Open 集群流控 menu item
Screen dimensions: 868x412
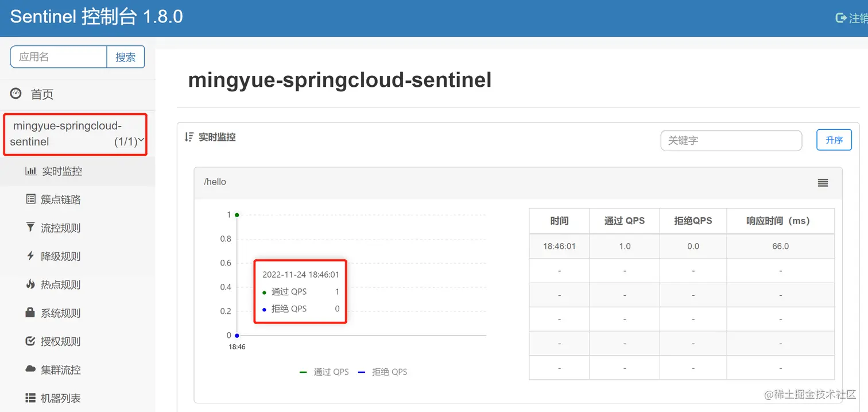[x=77, y=370]
